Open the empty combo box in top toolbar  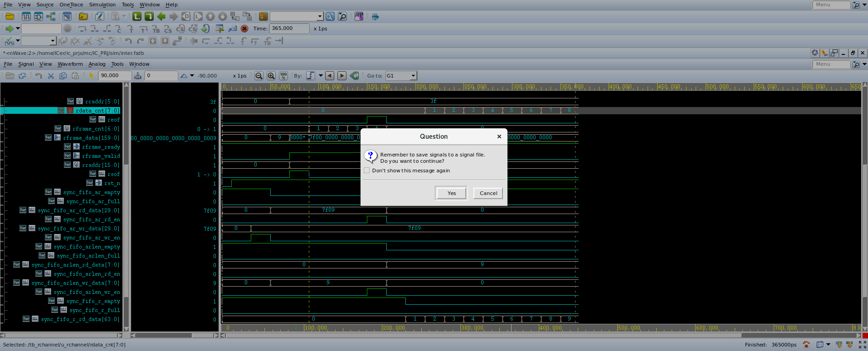[x=319, y=17]
